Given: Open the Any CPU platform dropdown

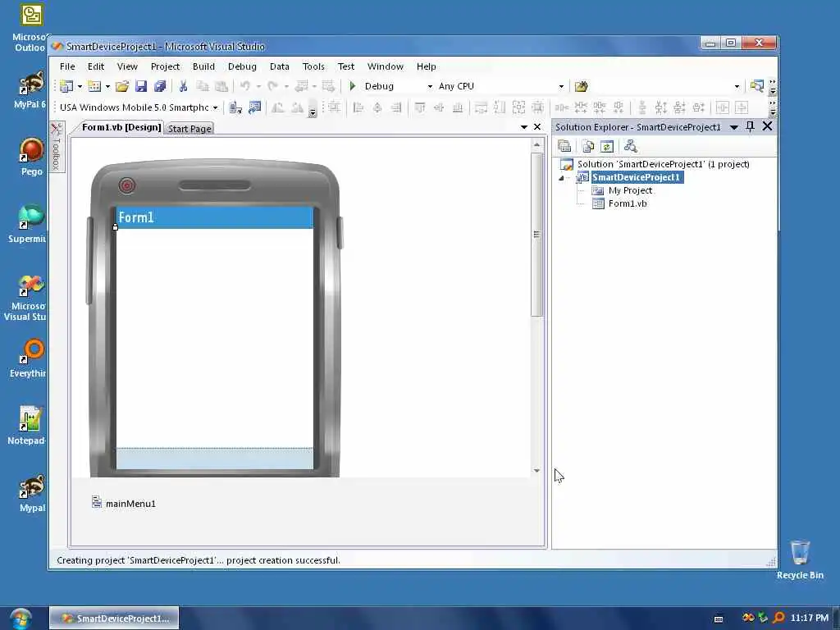Looking at the screenshot, I should tap(561, 86).
